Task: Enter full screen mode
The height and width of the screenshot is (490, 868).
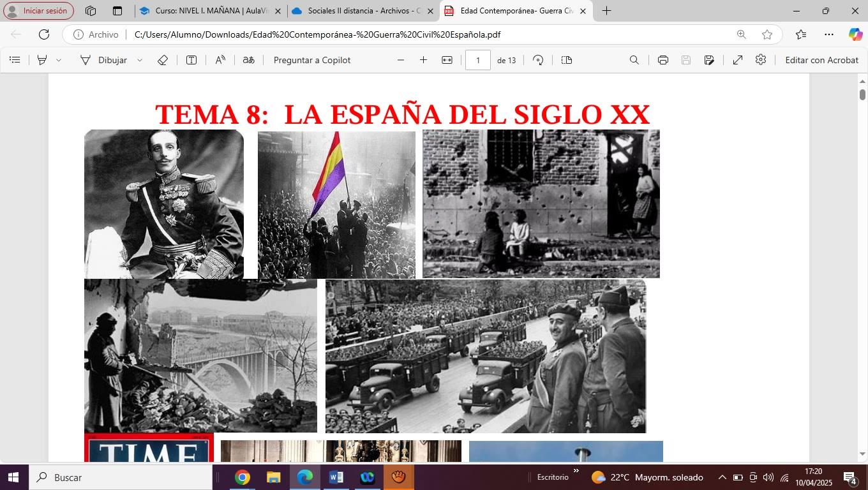Action: pyautogui.click(x=737, y=60)
